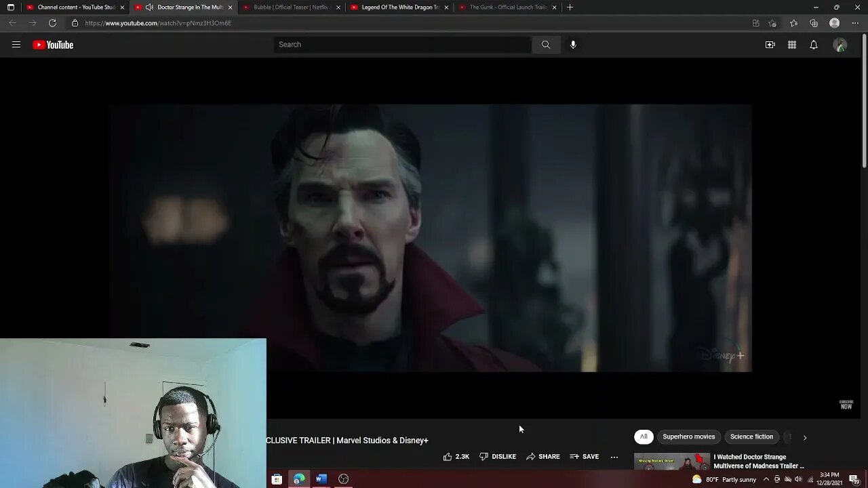Click the SUBSCRIBE NOW watermark button

coord(846,405)
